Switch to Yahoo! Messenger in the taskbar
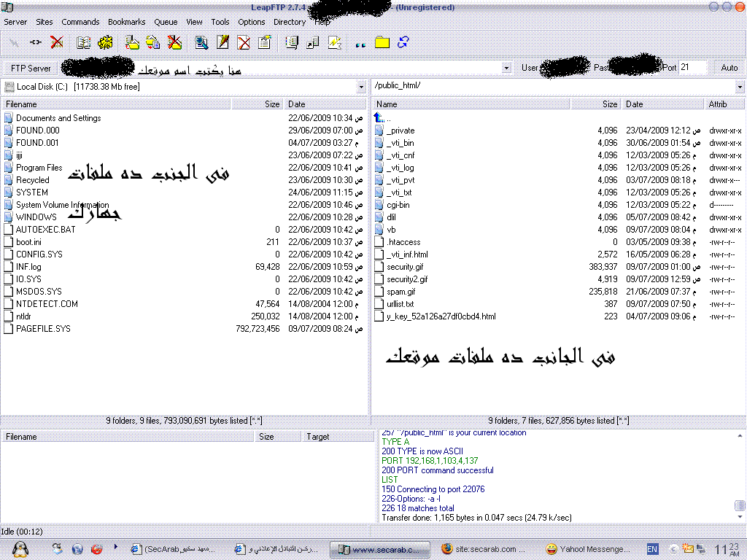The height and width of the screenshot is (560, 747). pos(588,549)
